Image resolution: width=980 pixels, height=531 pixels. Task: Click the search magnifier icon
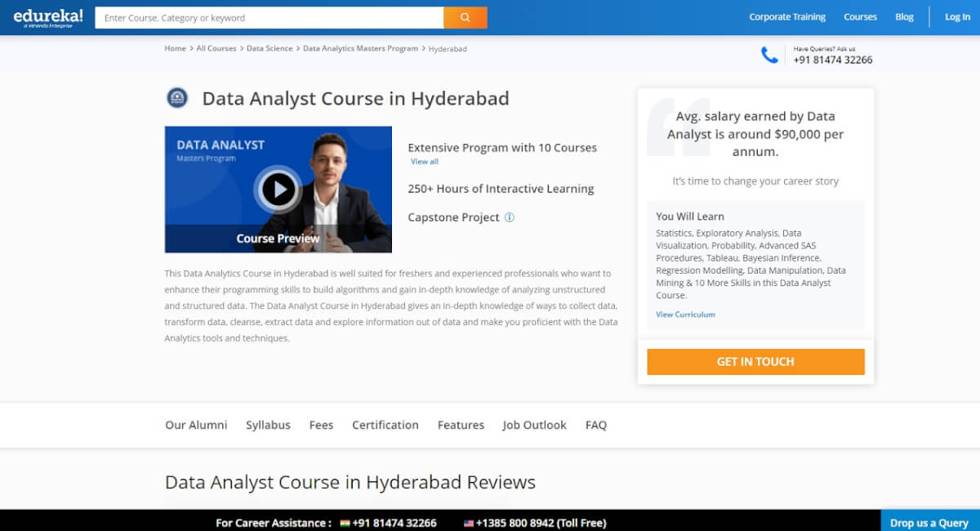pos(465,16)
